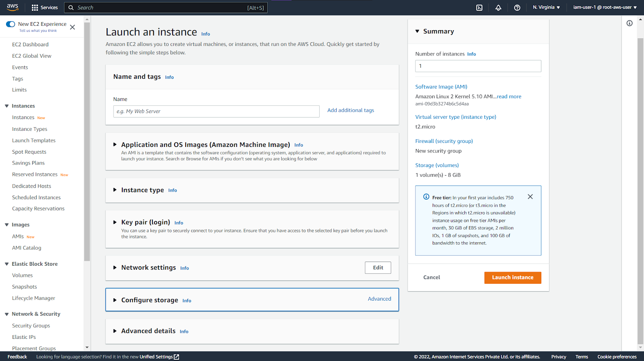644x361 pixels.
Task: Open Dedicated Hosts page
Action: pos(32,186)
